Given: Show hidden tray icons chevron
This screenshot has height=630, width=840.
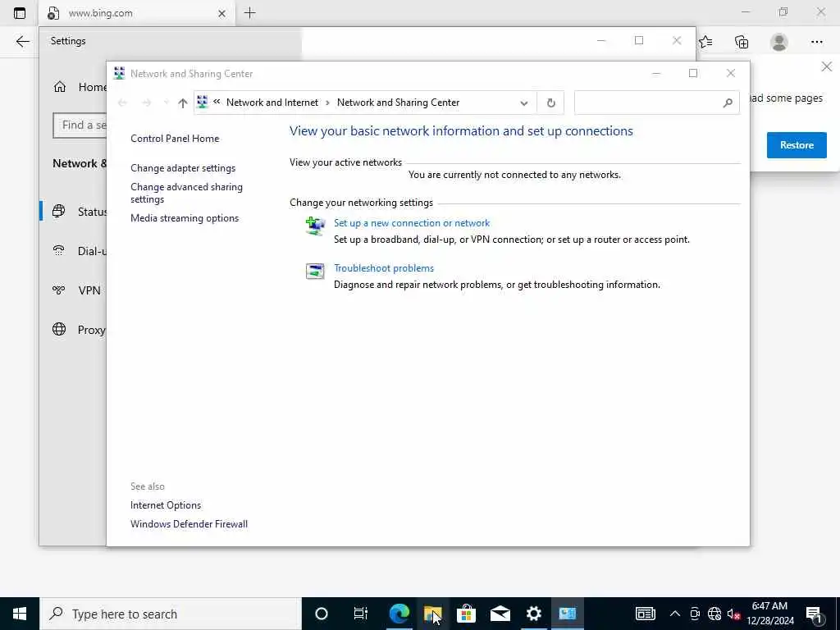Looking at the screenshot, I should [675, 614].
